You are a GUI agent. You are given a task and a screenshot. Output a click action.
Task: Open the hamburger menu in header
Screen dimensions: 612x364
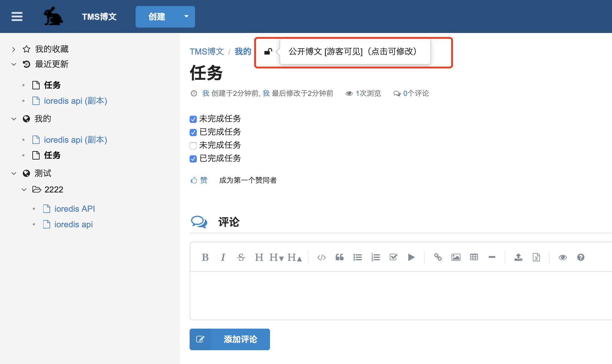(x=17, y=16)
